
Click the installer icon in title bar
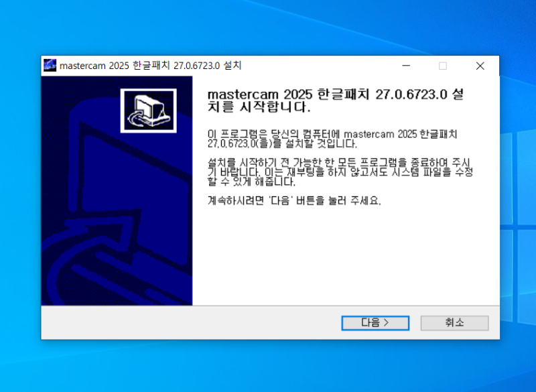click(50, 65)
